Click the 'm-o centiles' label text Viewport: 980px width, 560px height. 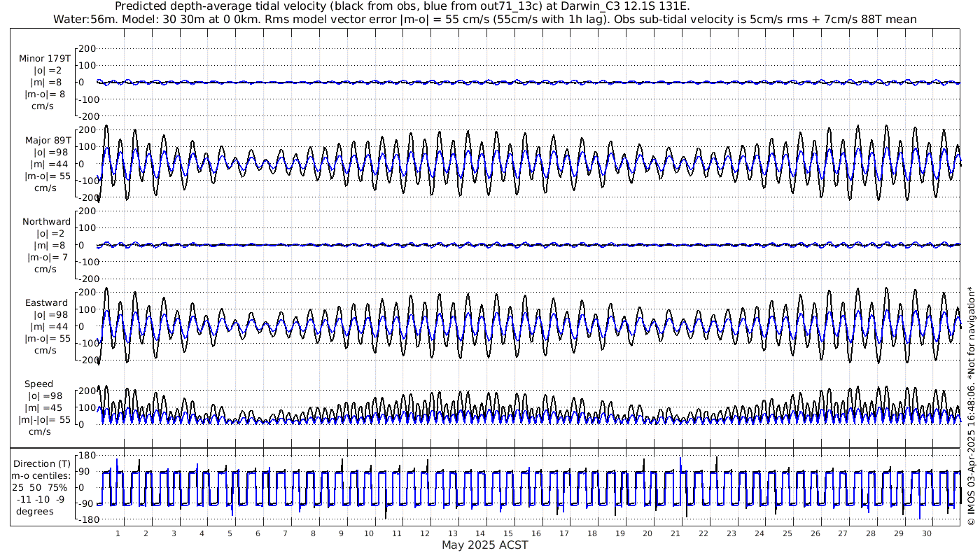(x=41, y=476)
